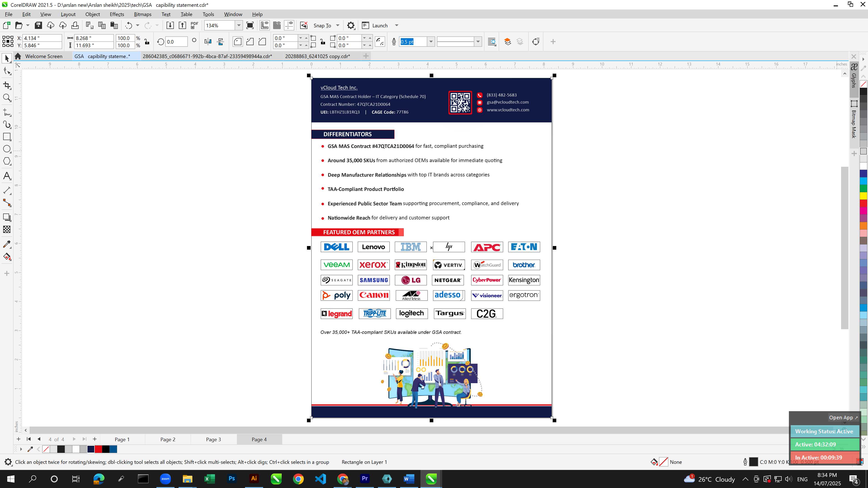
Task: Toggle Show Rulers button
Action: (265, 26)
